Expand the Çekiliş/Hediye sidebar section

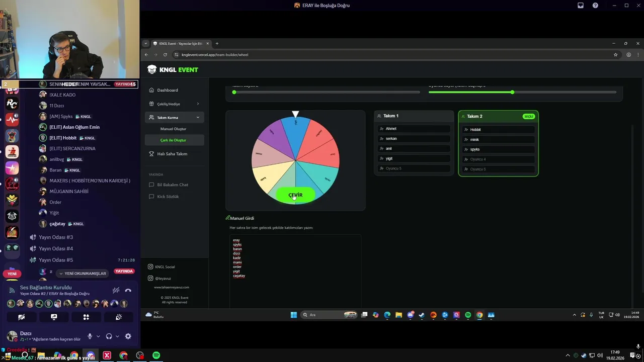coord(174,104)
